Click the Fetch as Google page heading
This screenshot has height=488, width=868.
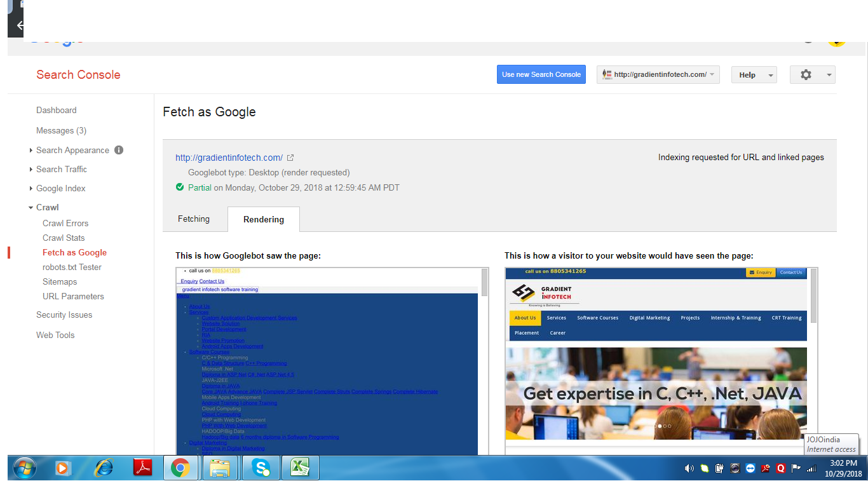coord(209,112)
